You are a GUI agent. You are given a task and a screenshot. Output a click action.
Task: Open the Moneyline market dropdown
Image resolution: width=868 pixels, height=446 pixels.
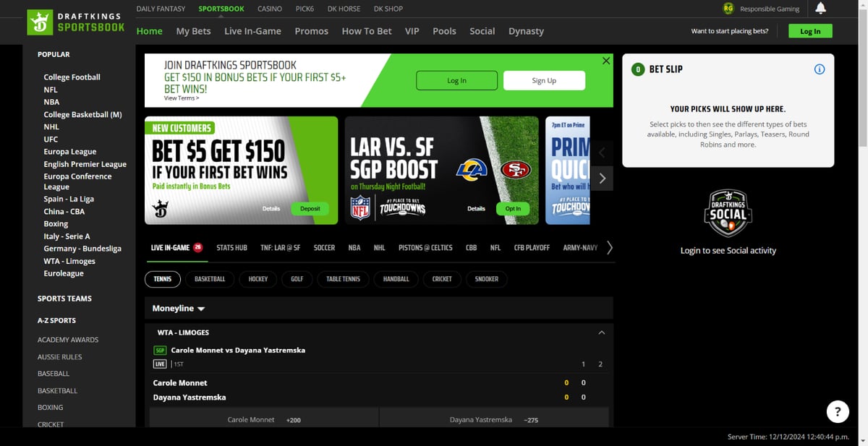(x=179, y=309)
